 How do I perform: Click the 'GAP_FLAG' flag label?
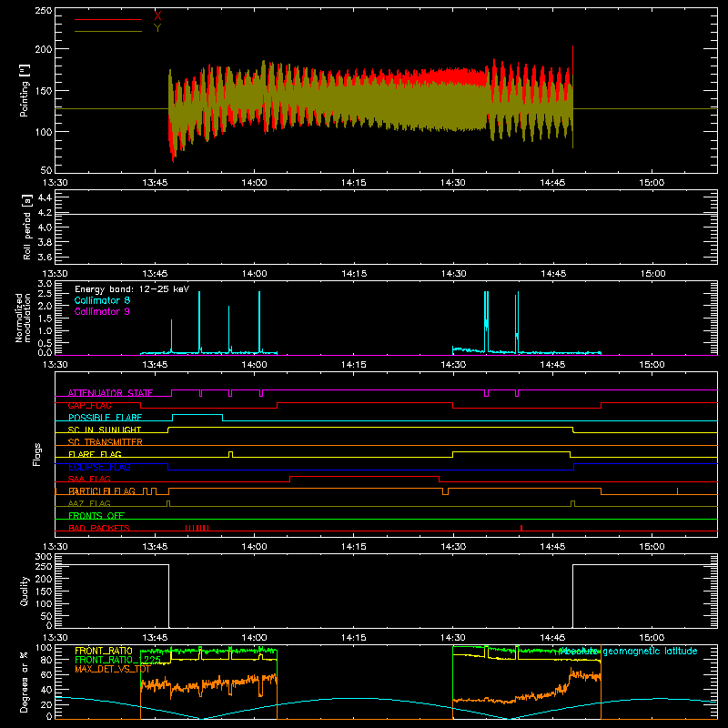coord(89,405)
